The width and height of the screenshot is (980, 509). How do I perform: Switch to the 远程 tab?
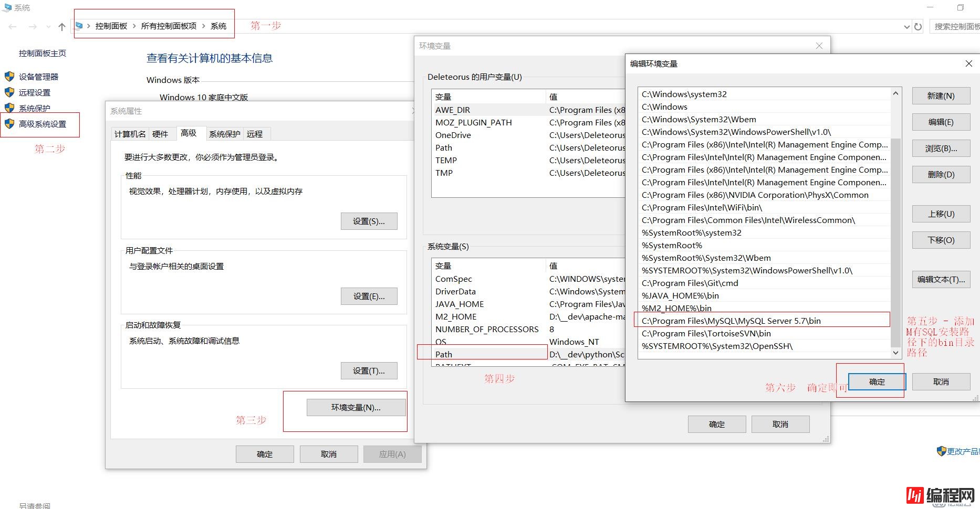(256, 134)
